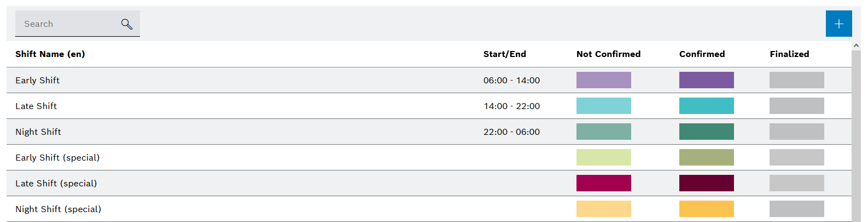Screen dimensions: 868x222
Task: Click Early Shift (special) Confirmed olive swatch
Action: [x=706, y=157]
